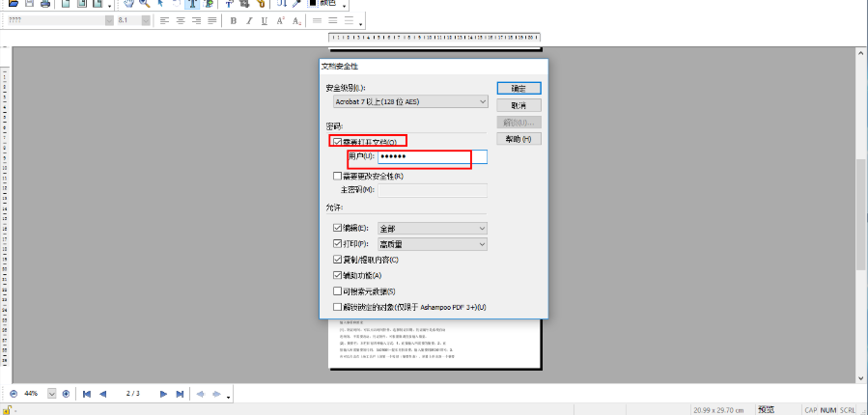Click the 用户 password field
The height and width of the screenshot is (415, 868).
click(x=433, y=156)
